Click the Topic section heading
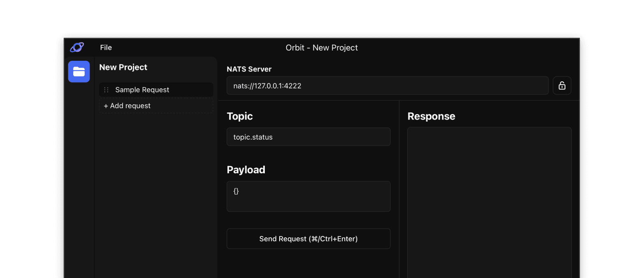 tap(240, 116)
